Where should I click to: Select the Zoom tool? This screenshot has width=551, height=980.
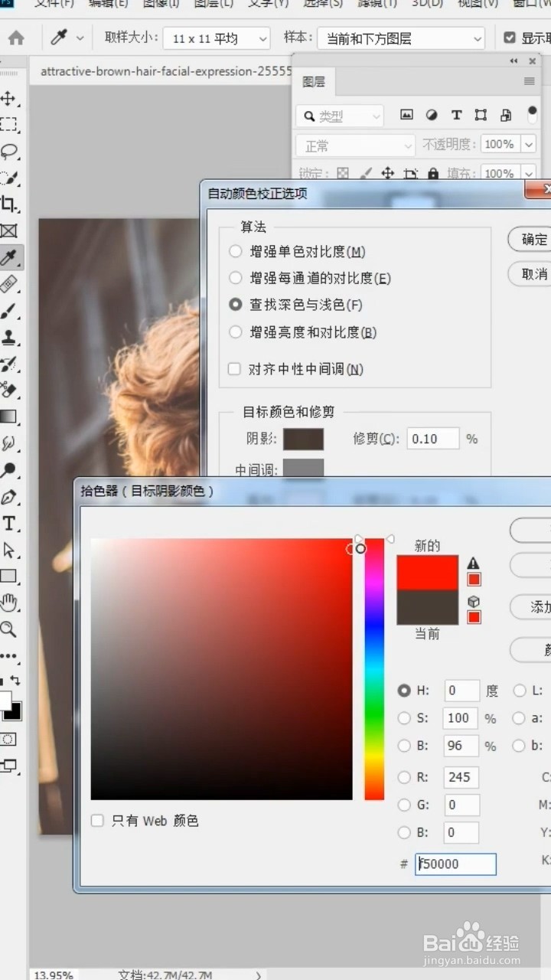click(x=9, y=629)
